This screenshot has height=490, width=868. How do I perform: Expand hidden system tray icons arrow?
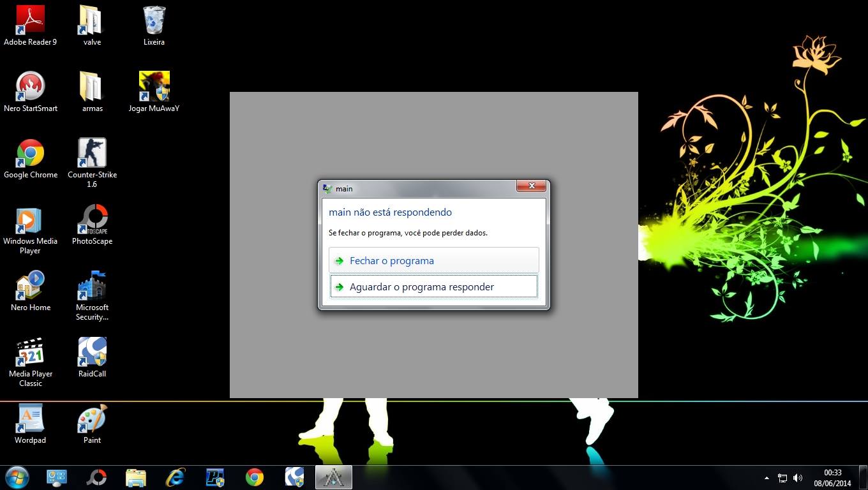click(767, 478)
